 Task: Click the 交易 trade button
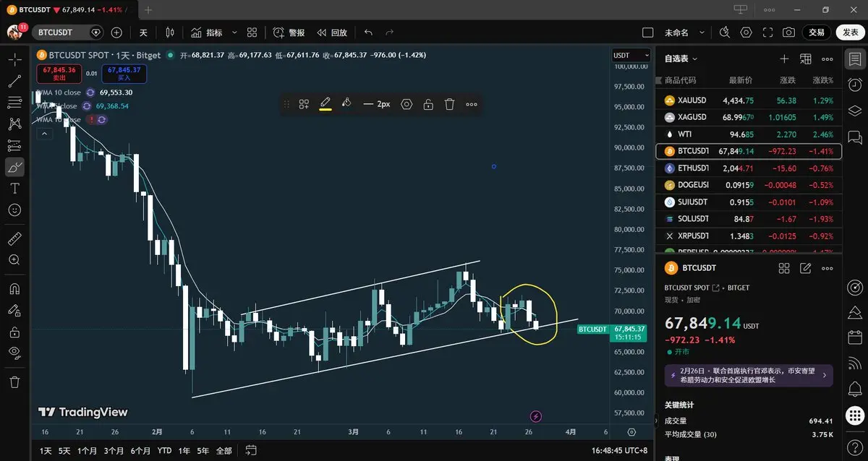(816, 33)
